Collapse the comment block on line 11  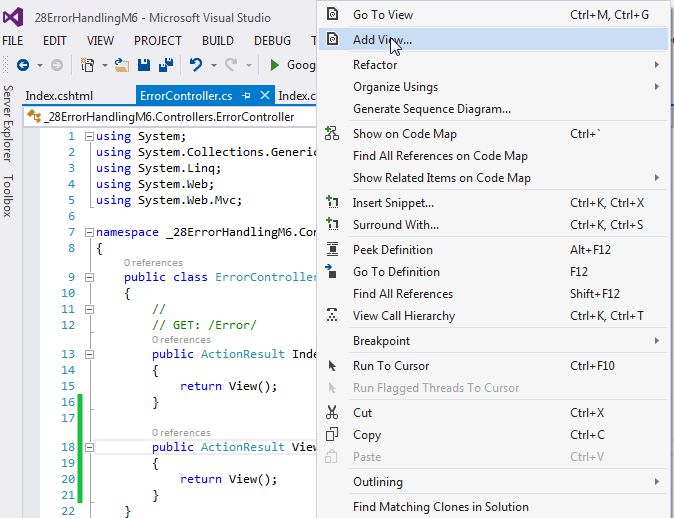89,310
